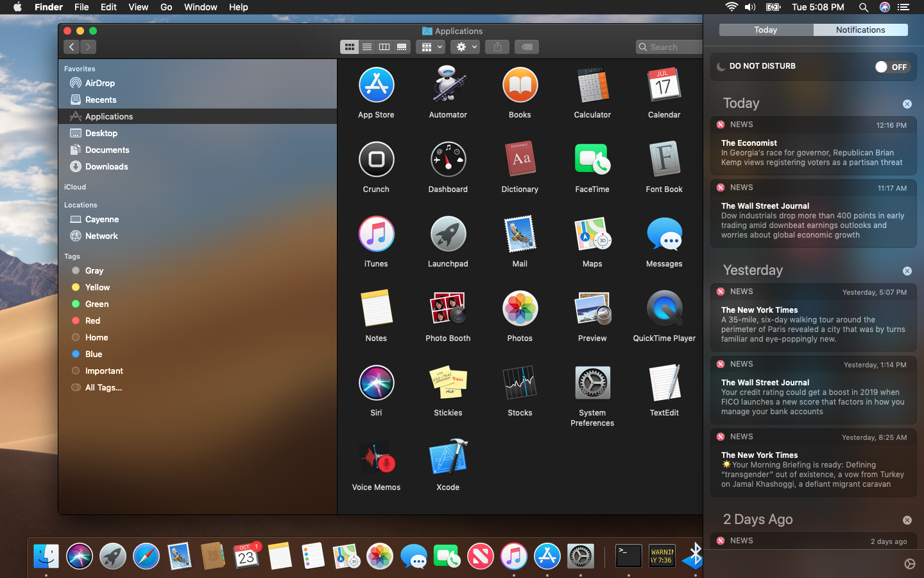Clear the 2 Days Ago notifications group
Viewport: 924px width, 578px height.
coord(907,520)
